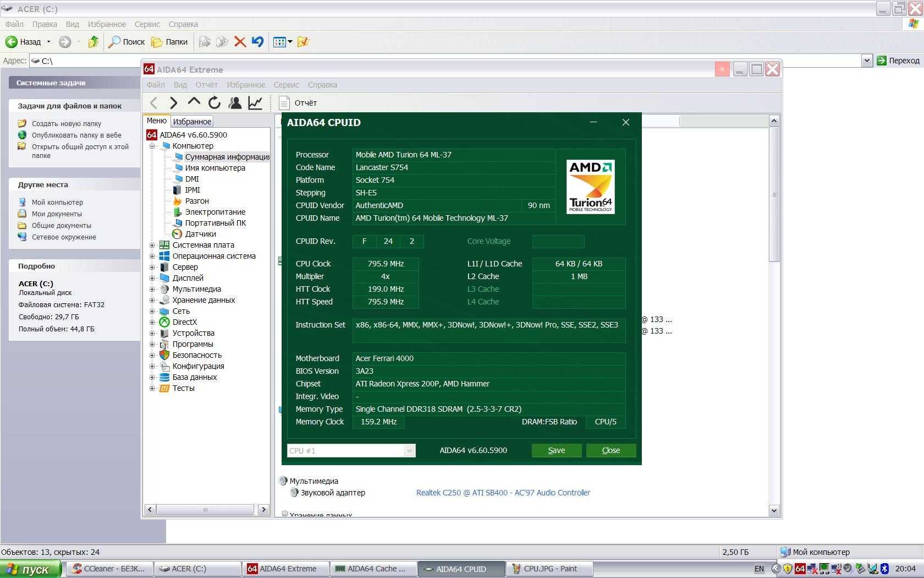
Task: Switch to Избранное tab in AIDA64
Action: (x=192, y=121)
